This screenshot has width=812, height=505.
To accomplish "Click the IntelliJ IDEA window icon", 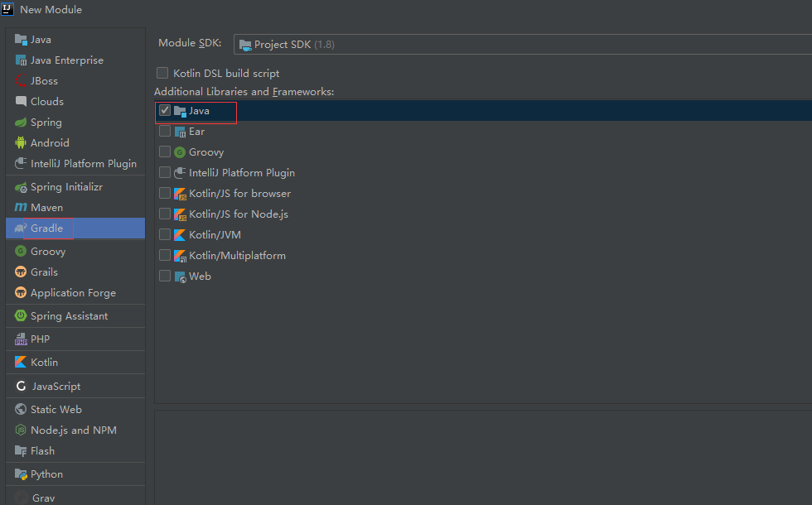I will point(7,9).
